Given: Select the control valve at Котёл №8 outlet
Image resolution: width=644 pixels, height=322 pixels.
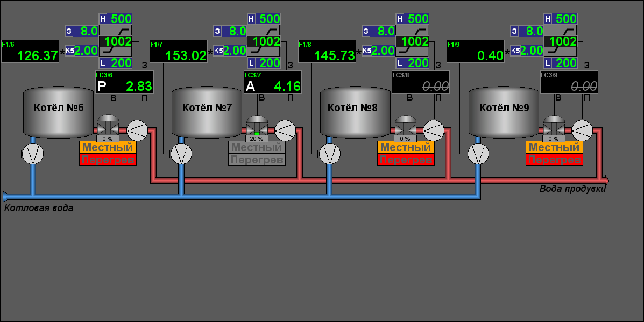Looking at the screenshot, I should pyautogui.click(x=405, y=127).
